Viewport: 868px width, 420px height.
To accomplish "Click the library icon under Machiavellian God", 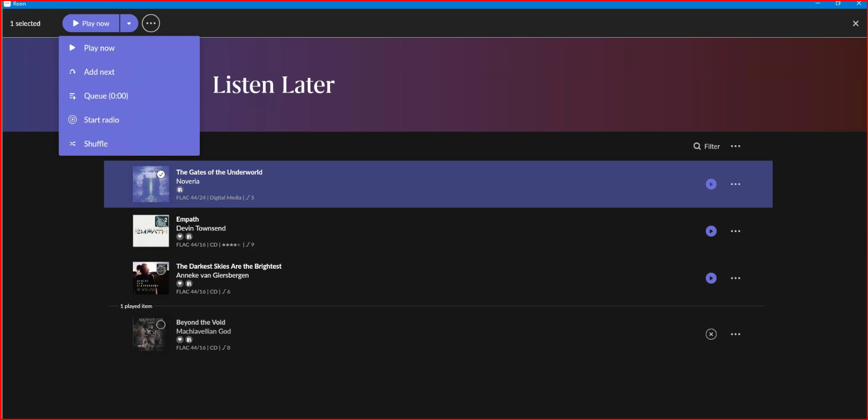I will pyautogui.click(x=189, y=340).
